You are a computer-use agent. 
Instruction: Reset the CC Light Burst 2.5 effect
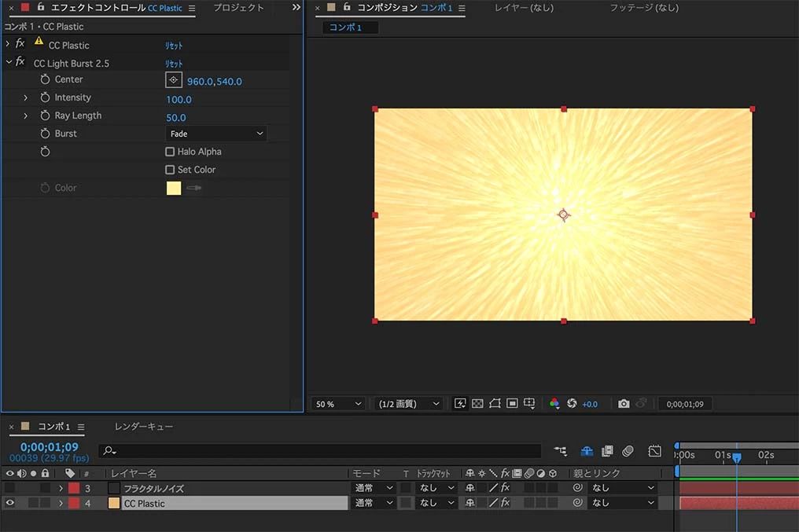(174, 64)
